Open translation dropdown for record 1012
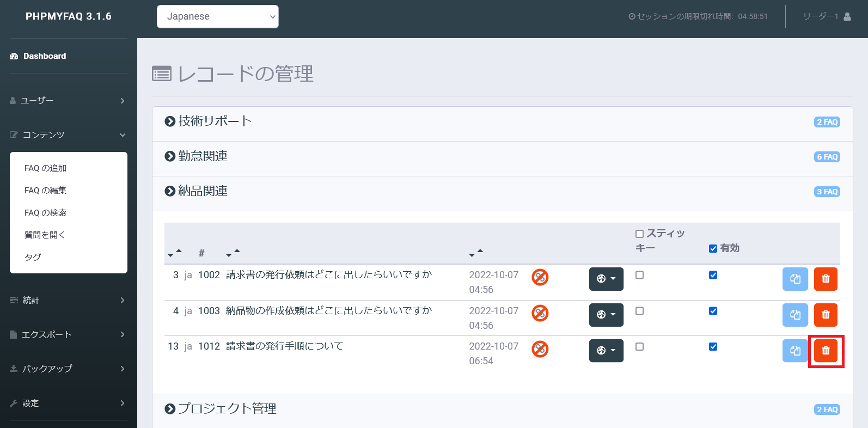 click(606, 351)
